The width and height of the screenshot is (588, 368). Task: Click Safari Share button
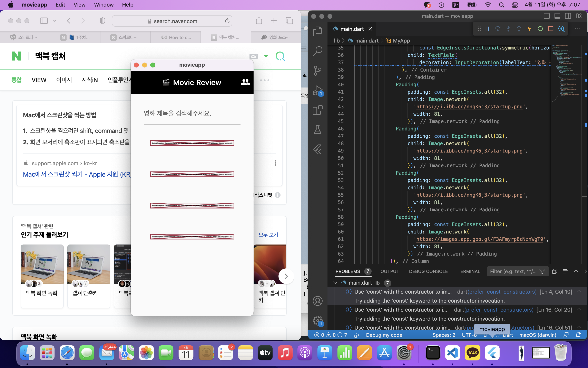point(259,21)
